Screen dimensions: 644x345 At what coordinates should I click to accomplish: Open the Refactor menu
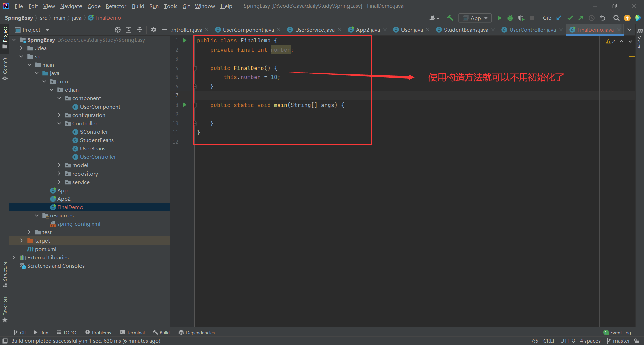point(116,6)
